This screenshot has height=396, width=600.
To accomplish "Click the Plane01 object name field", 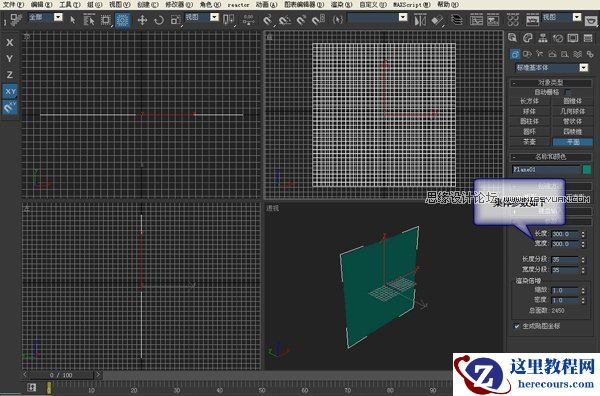I will point(546,169).
